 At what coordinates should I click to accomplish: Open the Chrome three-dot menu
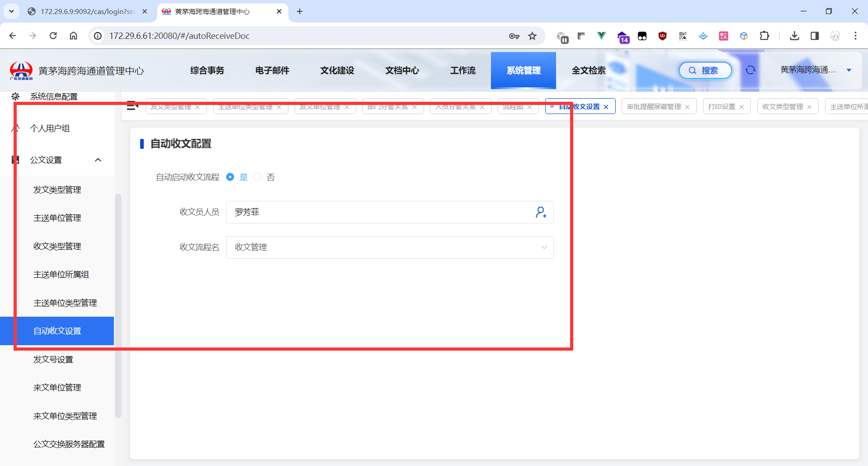855,36
